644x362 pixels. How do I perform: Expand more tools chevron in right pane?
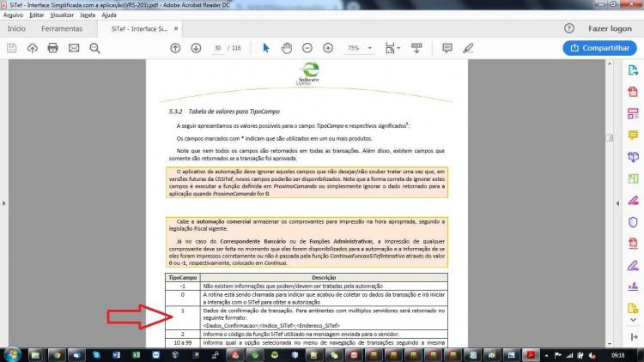(633, 320)
